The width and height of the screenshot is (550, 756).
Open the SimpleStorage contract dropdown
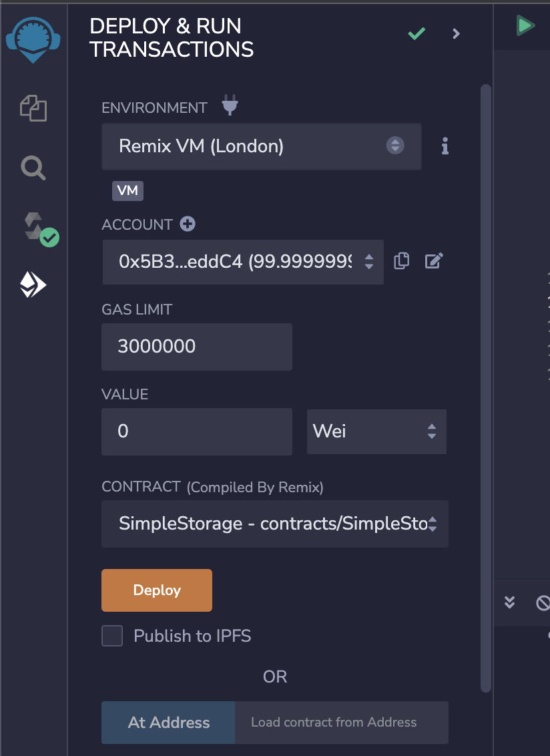pos(275,524)
